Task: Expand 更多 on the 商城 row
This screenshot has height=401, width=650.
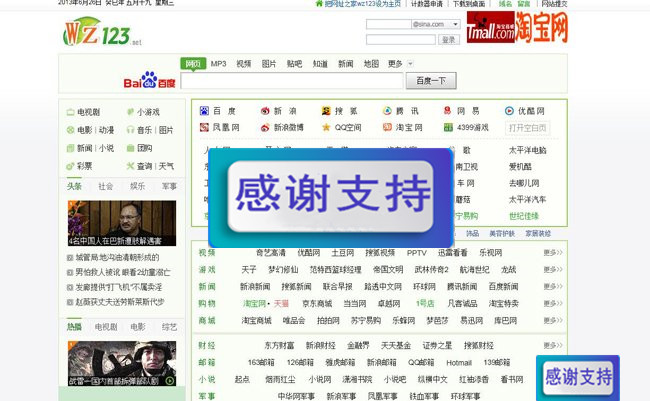Action: coord(553,321)
